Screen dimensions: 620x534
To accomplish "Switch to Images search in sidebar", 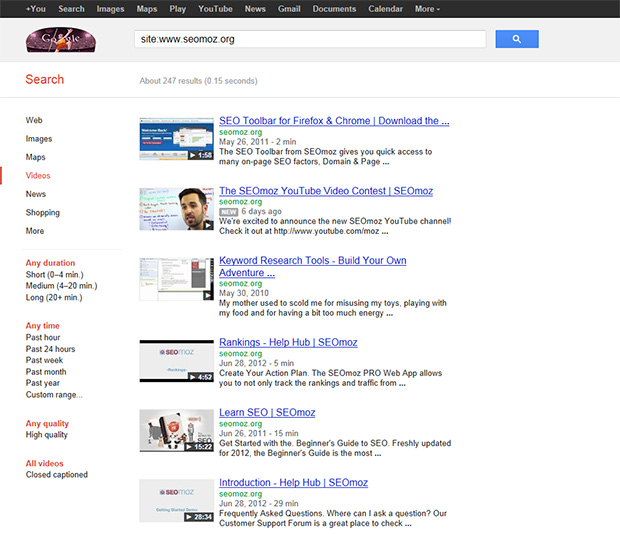I will 39,139.
